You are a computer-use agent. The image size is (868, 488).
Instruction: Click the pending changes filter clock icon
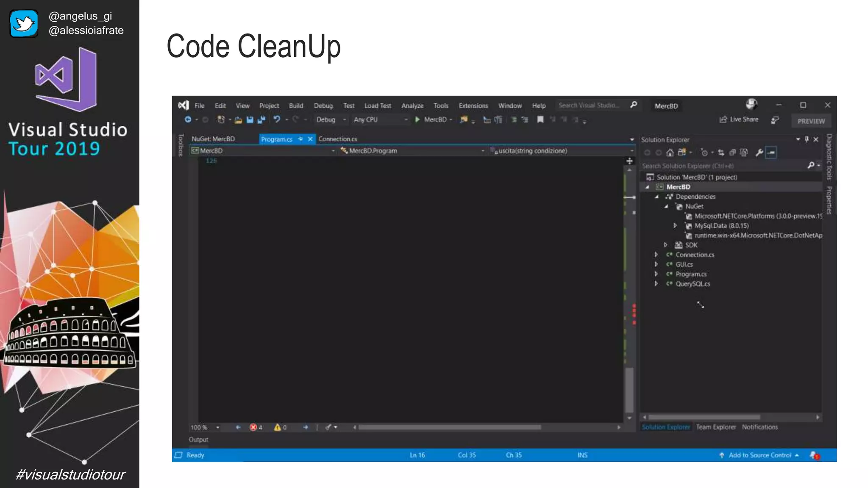(704, 152)
